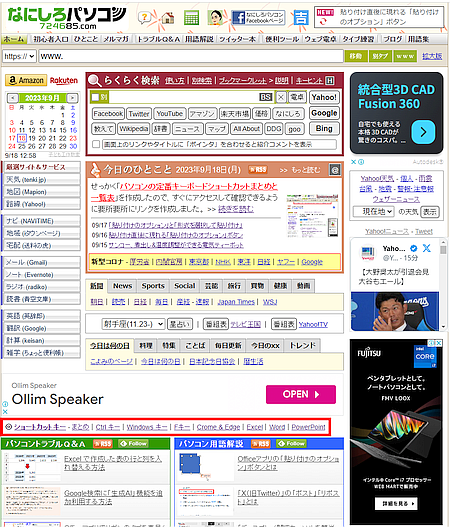Click the previous month arrow on calendar

[x=13, y=98]
